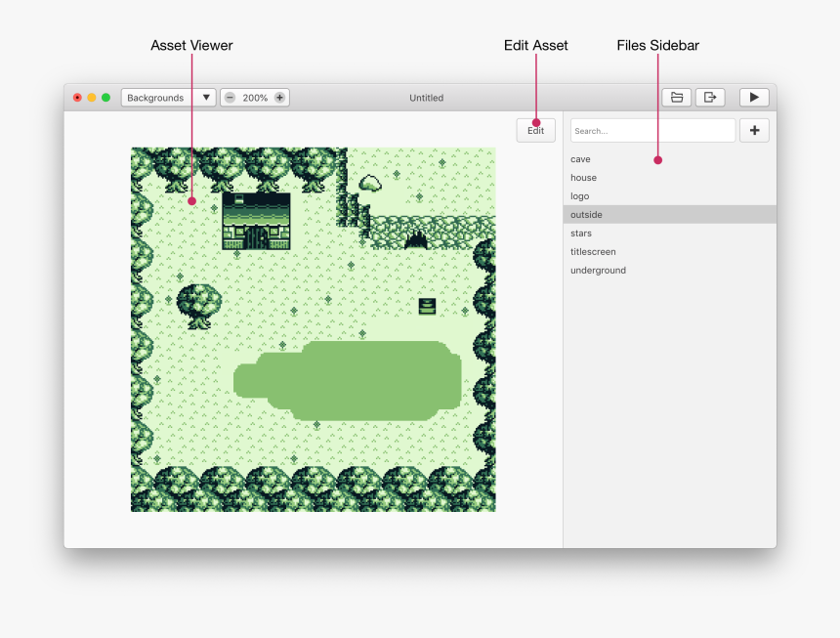The width and height of the screenshot is (840, 638).
Task: Open the stars background file
Action: pos(581,234)
